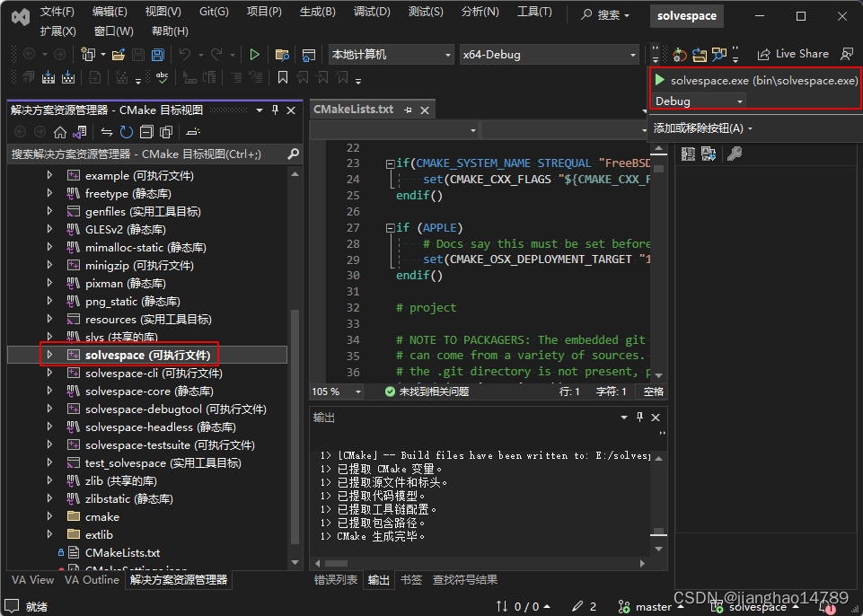Click the folder icon with blue arrow
This screenshot has width=863, height=616.
coord(700,54)
